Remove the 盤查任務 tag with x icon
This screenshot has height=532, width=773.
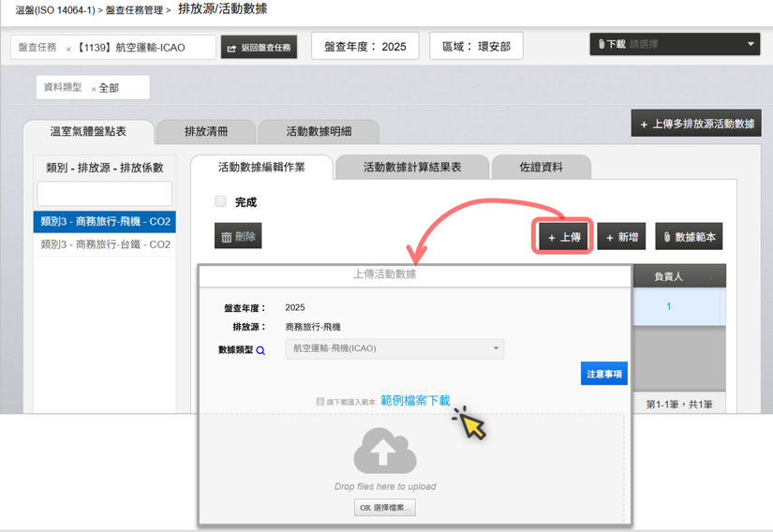point(68,49)
